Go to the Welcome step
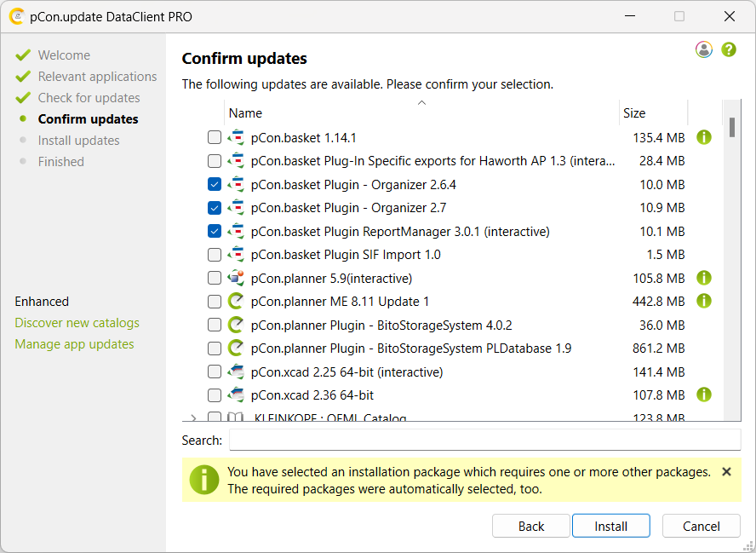The width and height of the screenshot is (756, 553). pyautogui.click(x=64, y=55)
